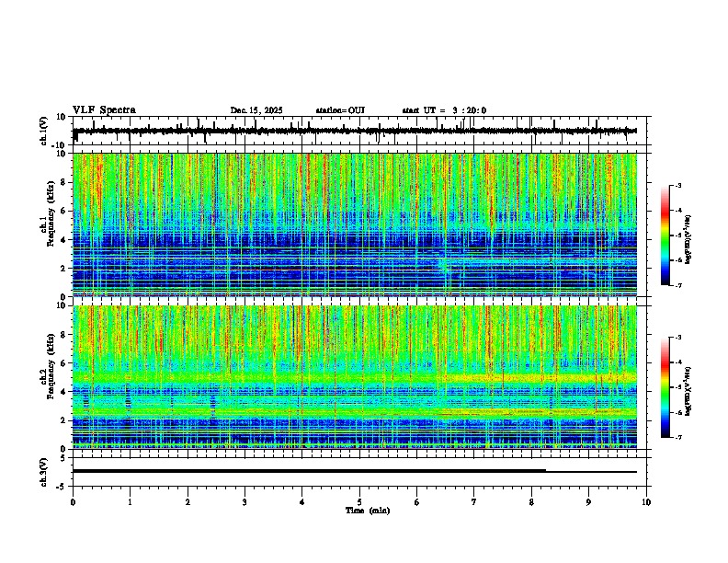Click inside the ch.2 spectrogram panel

pos(355,377)
